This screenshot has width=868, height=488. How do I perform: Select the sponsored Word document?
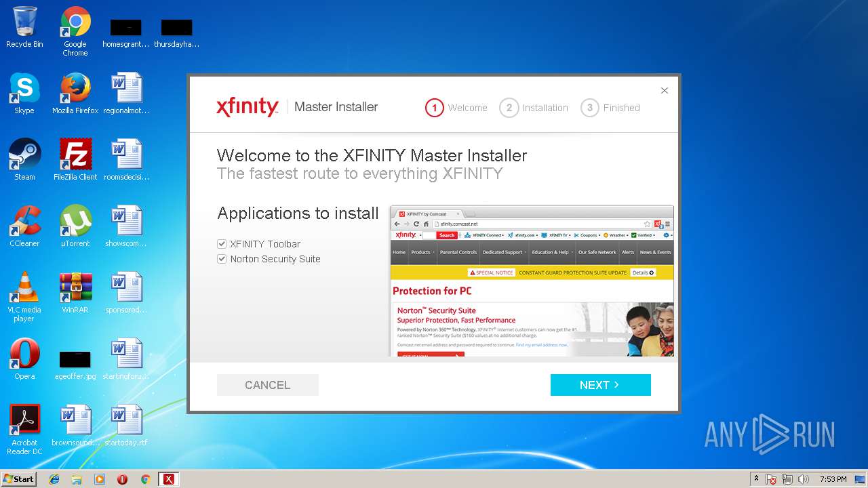click(x=126, y=293)
